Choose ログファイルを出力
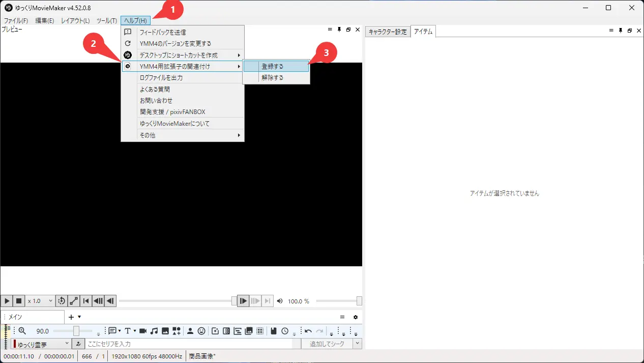The height and width of the screenshot is (363, 644). coord(183,78)
